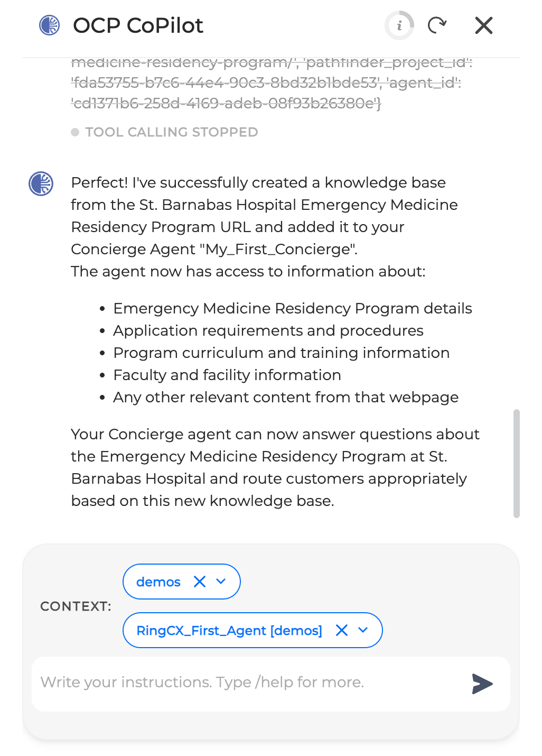Close the OCP CoPilot panel
Screen dimensions: 542x756
click(x=483, y=25)
